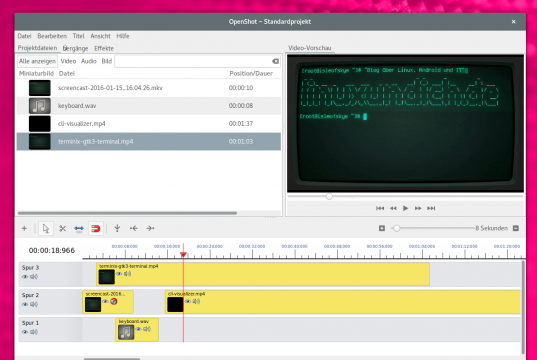Screen dimensions: 537x360
Task: Toggle eye on screencast clip
Action: [x=105, y=301]
